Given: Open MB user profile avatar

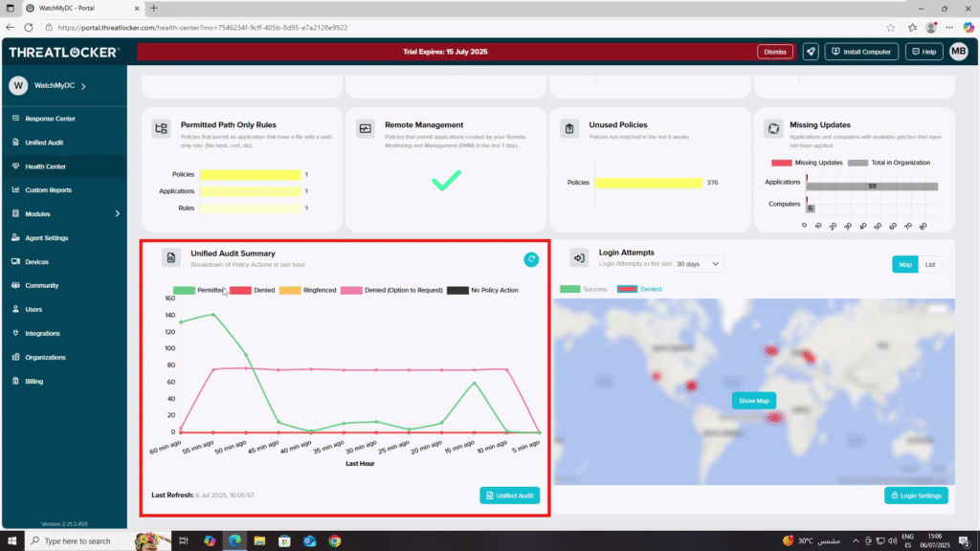Looking at the screenshot, I should coord(959,52).
